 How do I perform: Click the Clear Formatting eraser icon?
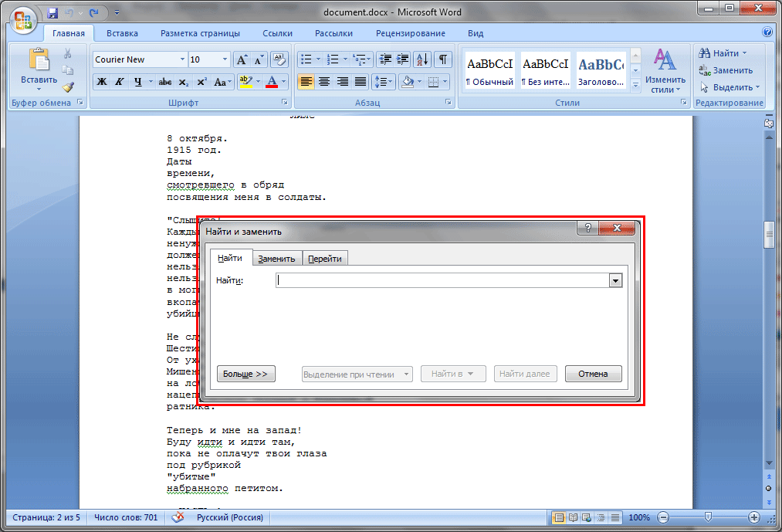[279, 59]
